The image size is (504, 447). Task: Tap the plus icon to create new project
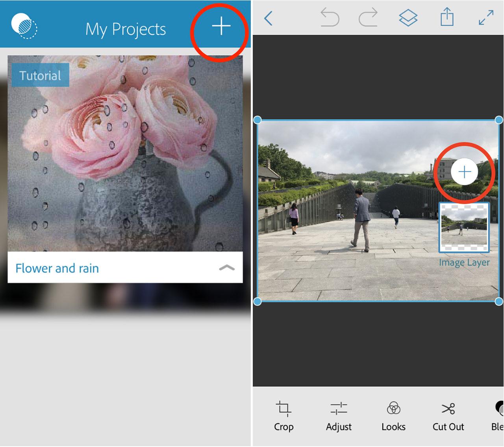coord(221,26)
